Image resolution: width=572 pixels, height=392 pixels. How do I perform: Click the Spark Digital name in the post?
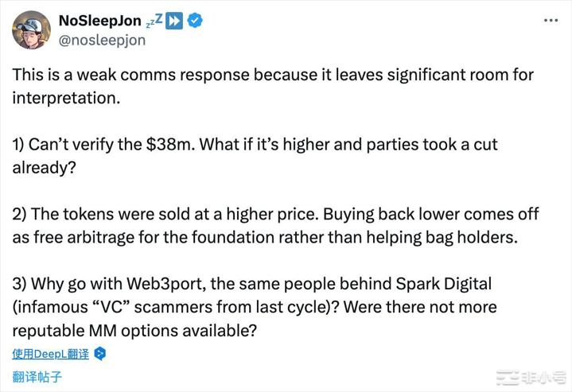point(444,284)
